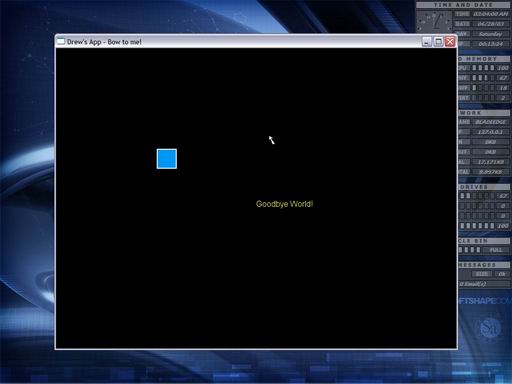This screenshot has height=384, width=512.
Task: Click the BLADEEDGE computer name field
Action: click(x=490, y=122)
